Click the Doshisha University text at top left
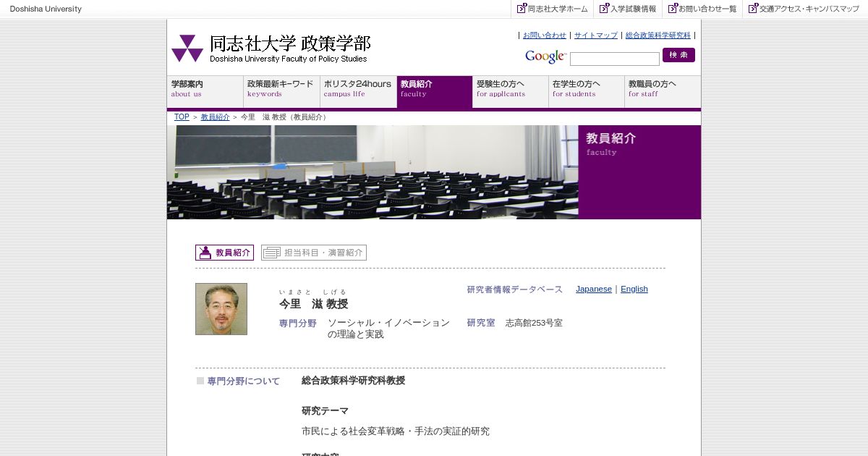Viewport: 868px width, 456px height. (x=46, y=9)
